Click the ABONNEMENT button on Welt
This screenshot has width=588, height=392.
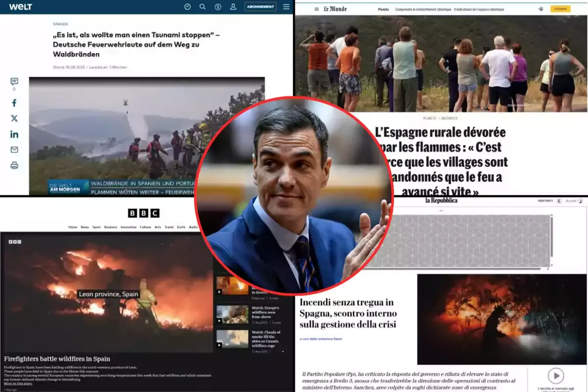[261, 7]
